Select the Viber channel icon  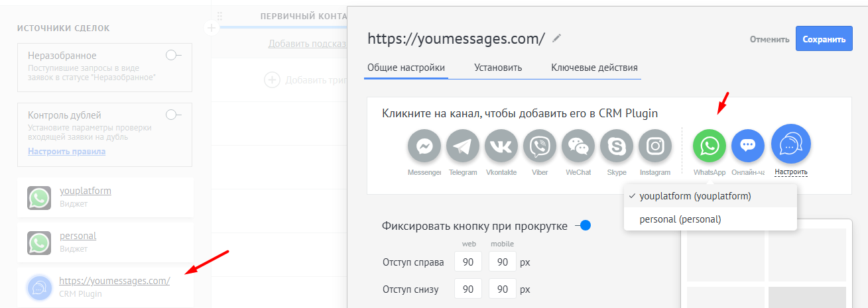click(x=540, y=146)
